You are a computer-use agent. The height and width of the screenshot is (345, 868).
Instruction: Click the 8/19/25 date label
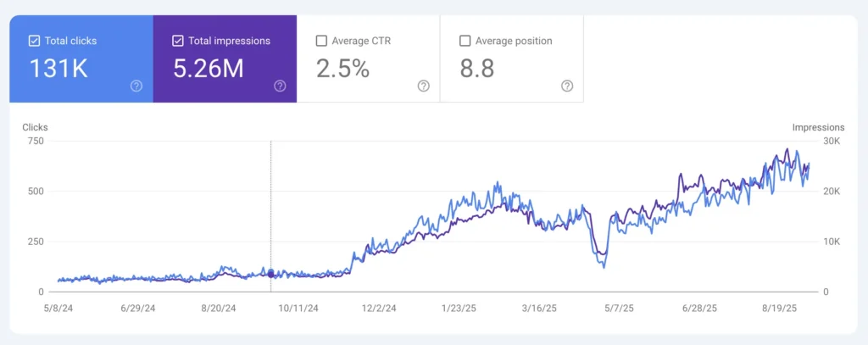pos(781,309)
